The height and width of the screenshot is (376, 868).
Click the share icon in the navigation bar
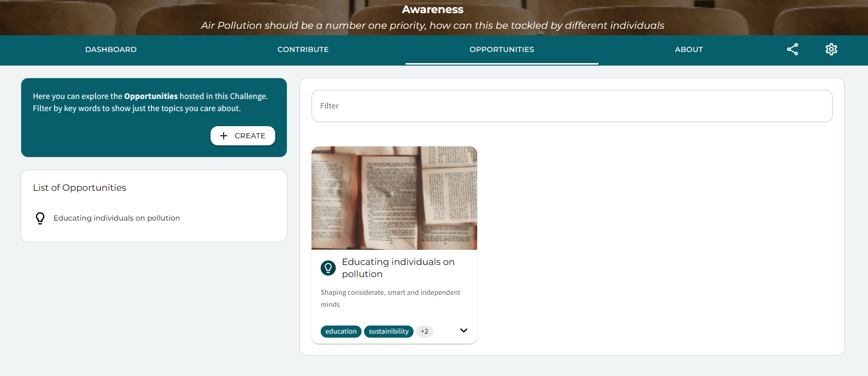pos(792,49)
